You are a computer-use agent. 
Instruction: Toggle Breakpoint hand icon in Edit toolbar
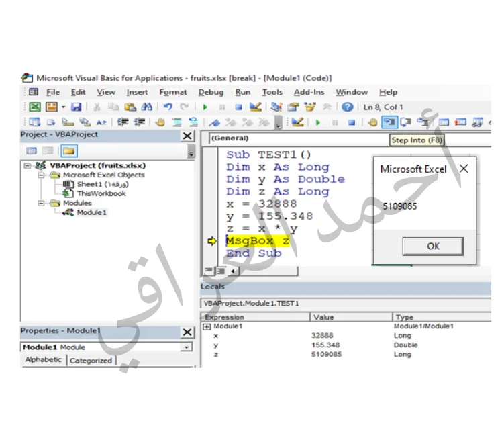[x=160, y=122]
